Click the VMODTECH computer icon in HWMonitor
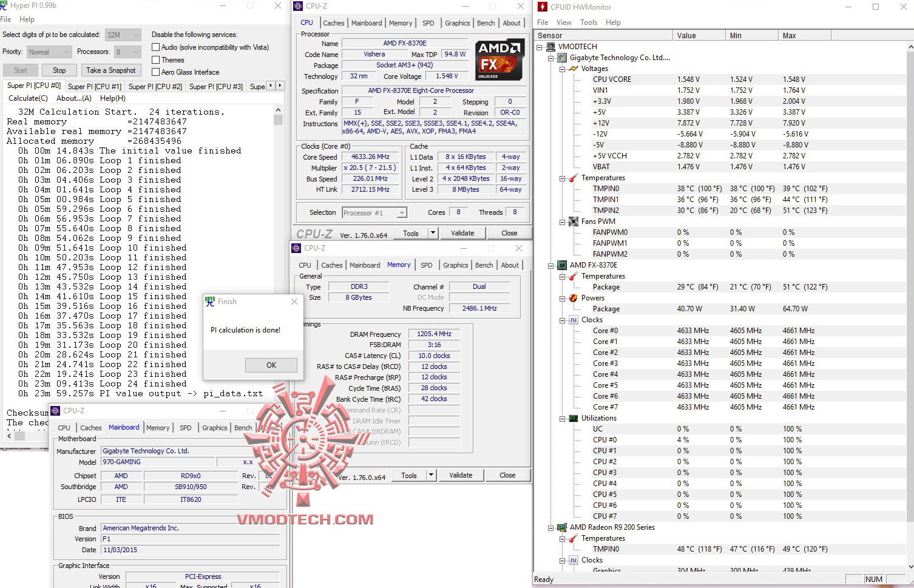Image resolution: width=914 pixels, height=588 pixels. coord(550,47)
